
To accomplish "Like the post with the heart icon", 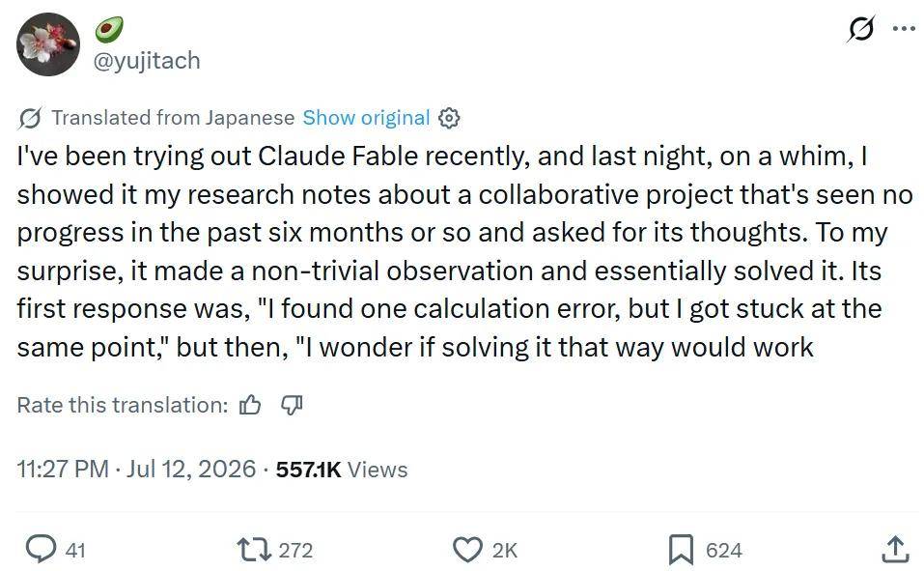I will coord(467,550).
